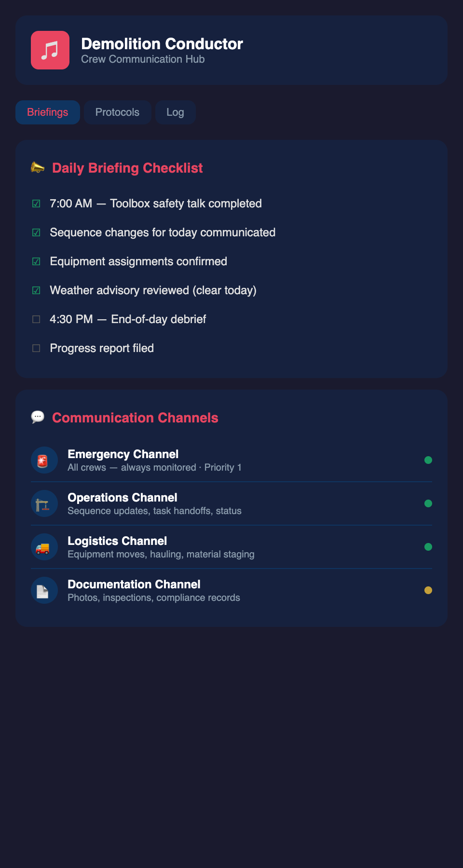Viewport: 463px width, 868px height.
Task: Click the yellow status dot for Documentation Channel
Action: 428,590
